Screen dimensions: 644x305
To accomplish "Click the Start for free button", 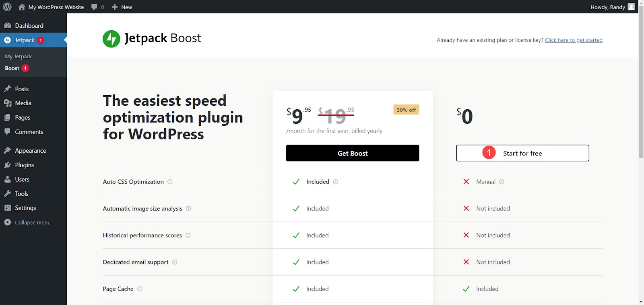I will pyautogui.click(x=522, y=153).
